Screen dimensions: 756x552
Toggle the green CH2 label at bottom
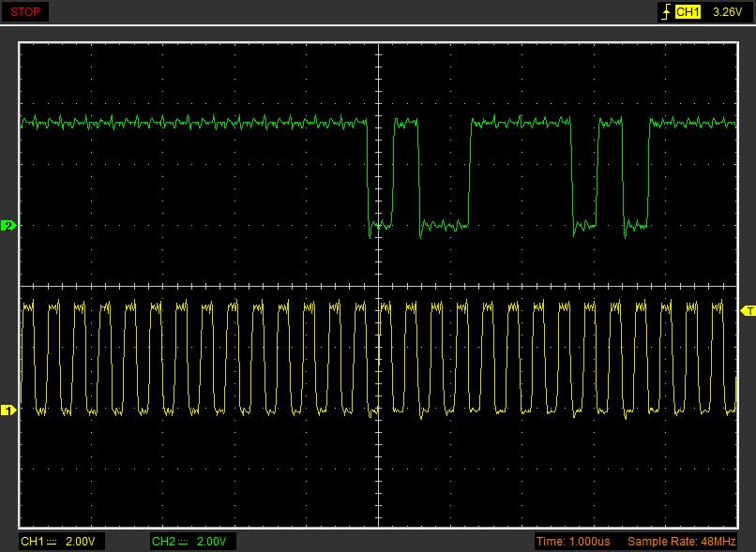163,542
